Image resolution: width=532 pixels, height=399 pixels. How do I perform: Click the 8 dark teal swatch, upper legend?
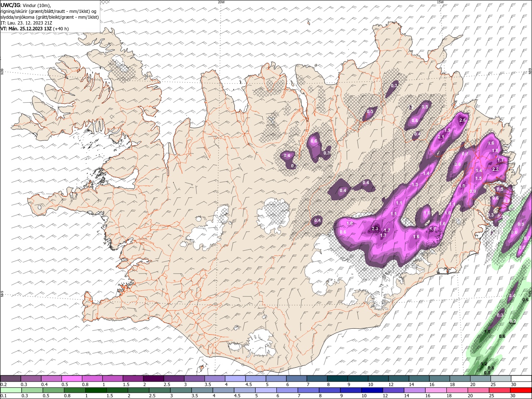(337, 379)
